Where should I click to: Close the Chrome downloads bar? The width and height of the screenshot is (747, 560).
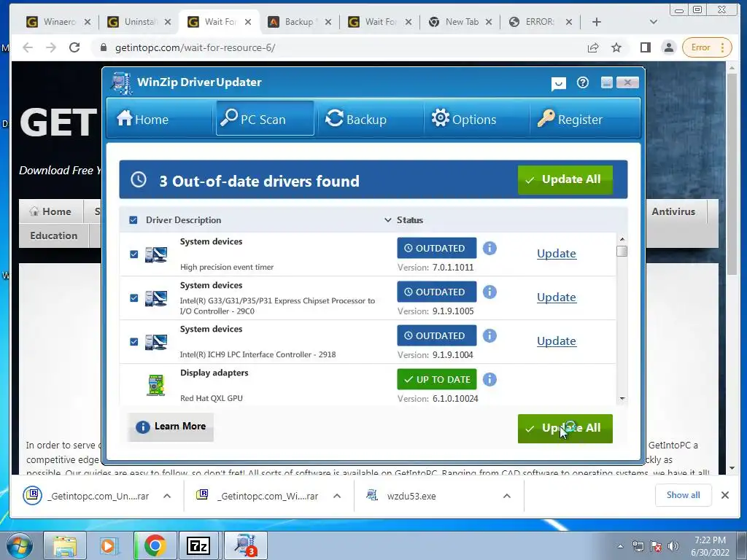pos(725,495)
